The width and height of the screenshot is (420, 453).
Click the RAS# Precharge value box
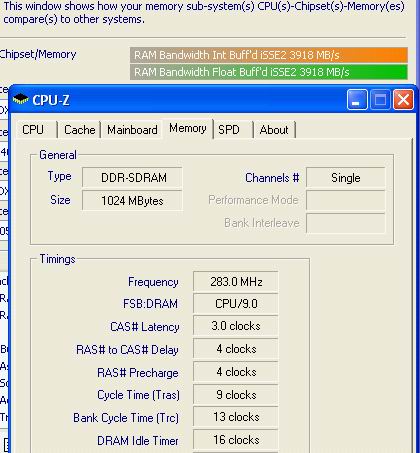(236, 372)
